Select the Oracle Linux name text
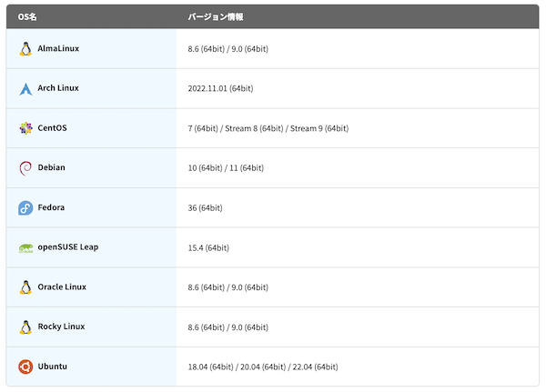 (62, 286)
